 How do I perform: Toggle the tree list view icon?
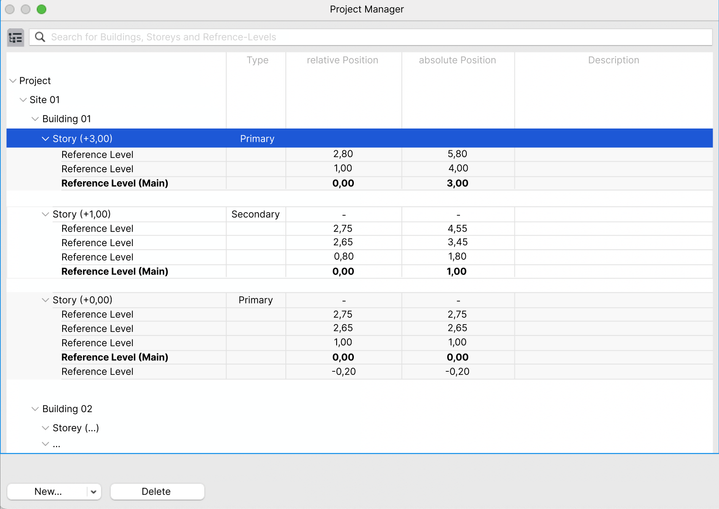pyautogui.click(x=16, y=37)
